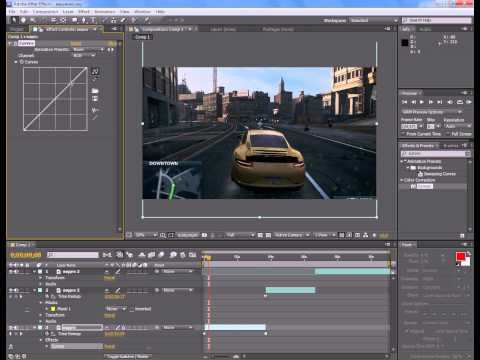Viewport: 480px width, 360px height.
Task: Open curves file with folder icon
Action: (95, 91)
